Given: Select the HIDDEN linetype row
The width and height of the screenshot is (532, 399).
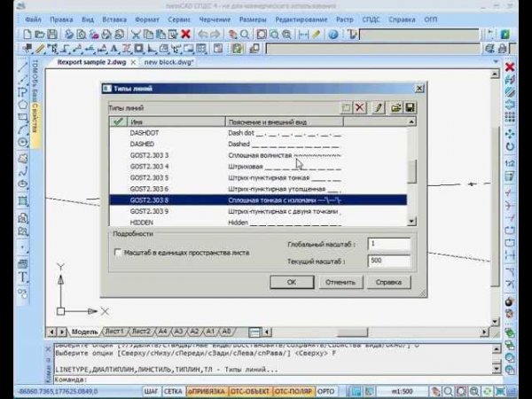Looking at the screenshot, I should 258,223.
